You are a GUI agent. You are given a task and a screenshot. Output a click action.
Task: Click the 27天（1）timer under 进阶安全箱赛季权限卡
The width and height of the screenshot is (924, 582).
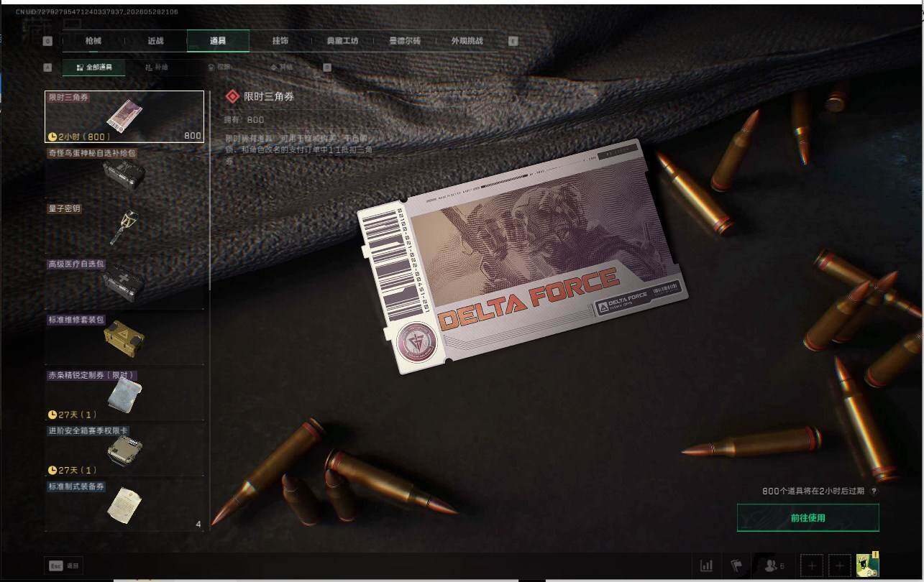pyautogui.click(x=72, y=470)
